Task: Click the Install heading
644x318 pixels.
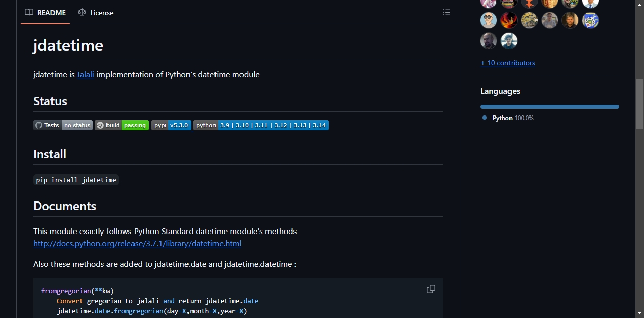Action: tap(49, 154)
